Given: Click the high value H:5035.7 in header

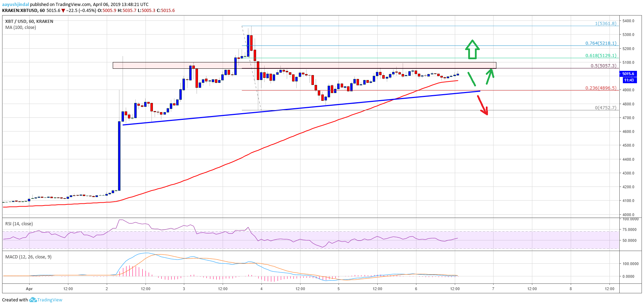Looking at the screenshot, I should (x=127, y=11).
